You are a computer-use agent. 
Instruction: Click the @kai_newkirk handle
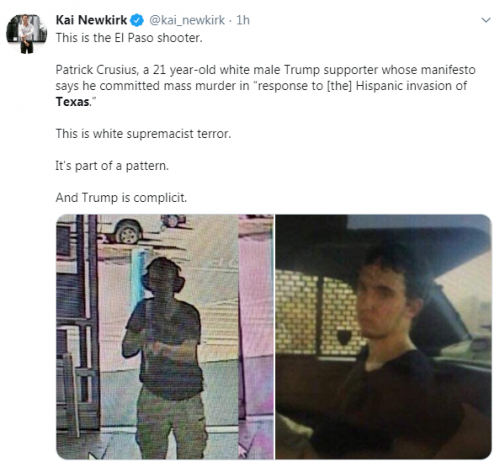pos(187,21)
